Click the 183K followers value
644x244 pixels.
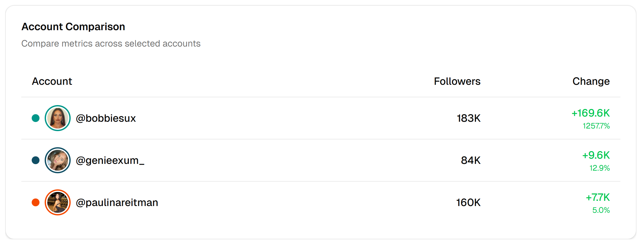point(468,118)
